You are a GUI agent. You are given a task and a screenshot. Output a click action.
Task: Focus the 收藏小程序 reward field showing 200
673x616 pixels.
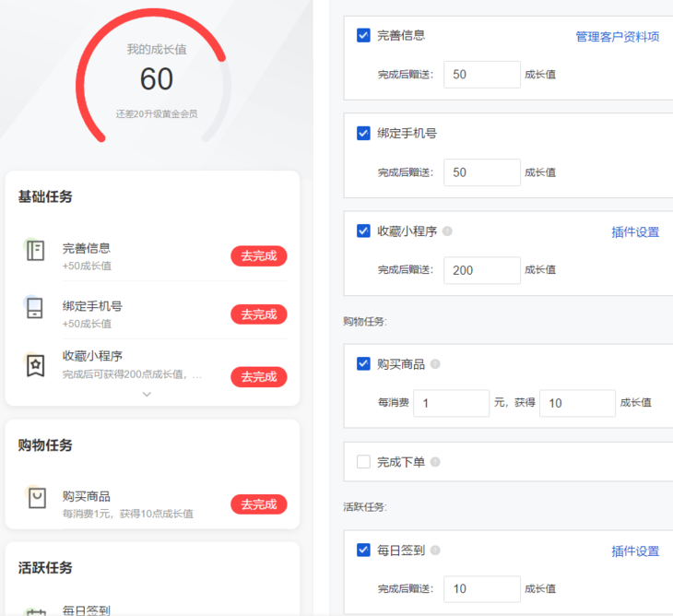(x=481, y=270)
